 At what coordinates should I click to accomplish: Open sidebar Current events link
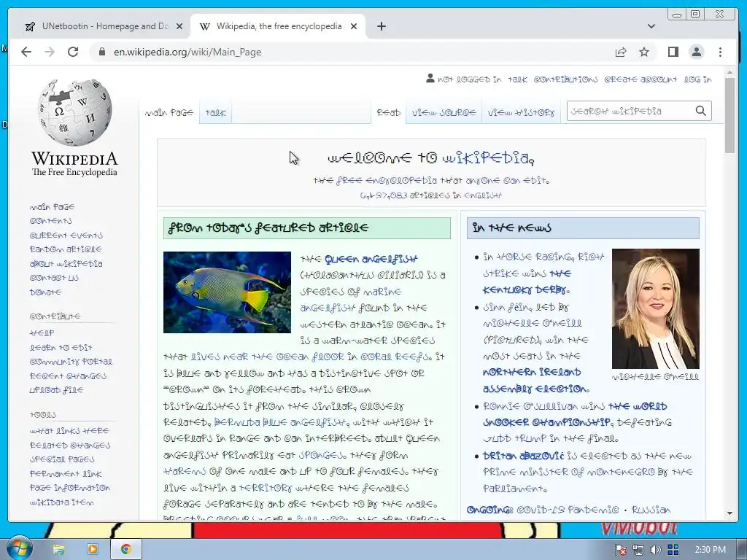tap(66, 236)
